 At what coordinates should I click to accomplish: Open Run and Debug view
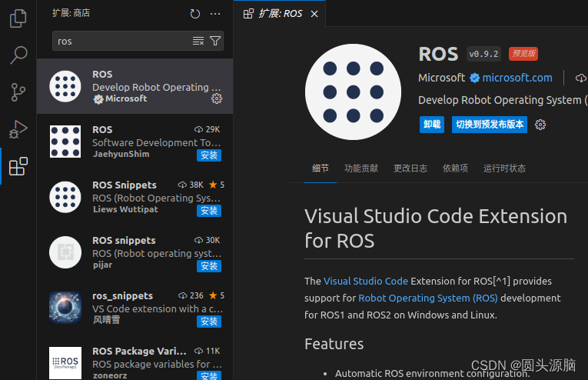[18, 129]
